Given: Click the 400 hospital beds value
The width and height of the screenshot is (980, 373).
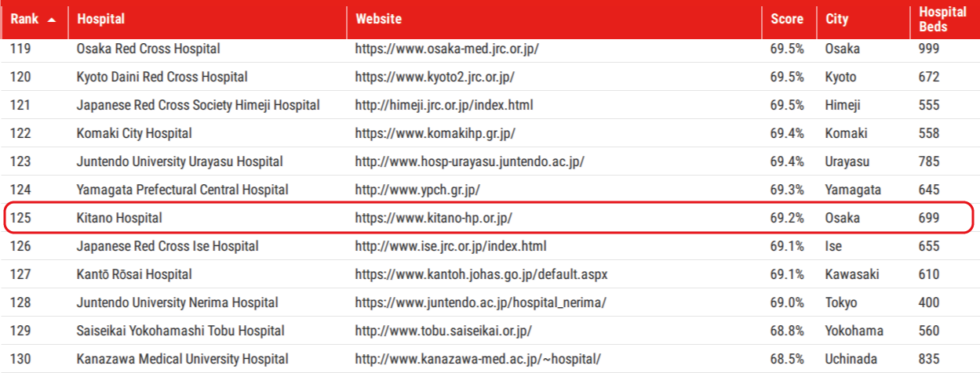Looking at the screenshot, I should pyautogui.click(x=928, y=302).
